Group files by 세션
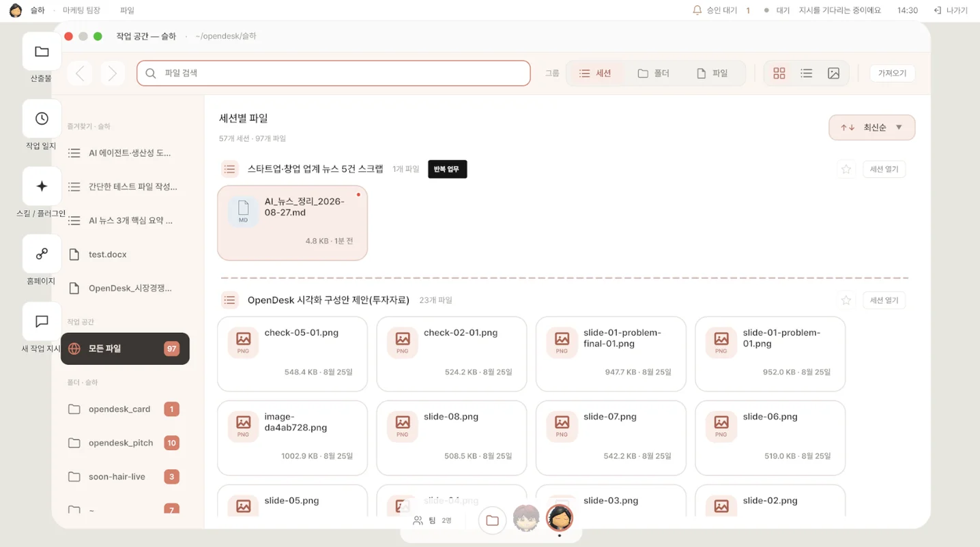980x547 pixels. click(x=595, y=73)
